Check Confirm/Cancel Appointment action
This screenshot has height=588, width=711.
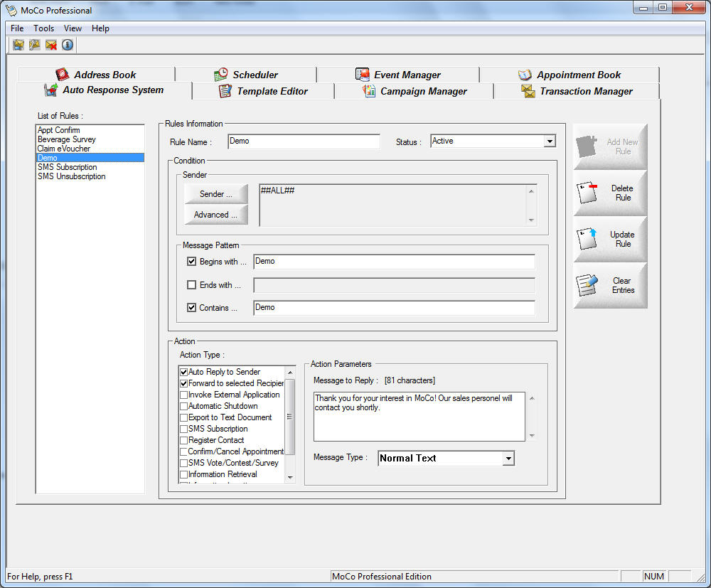click(x=183, y=451)
